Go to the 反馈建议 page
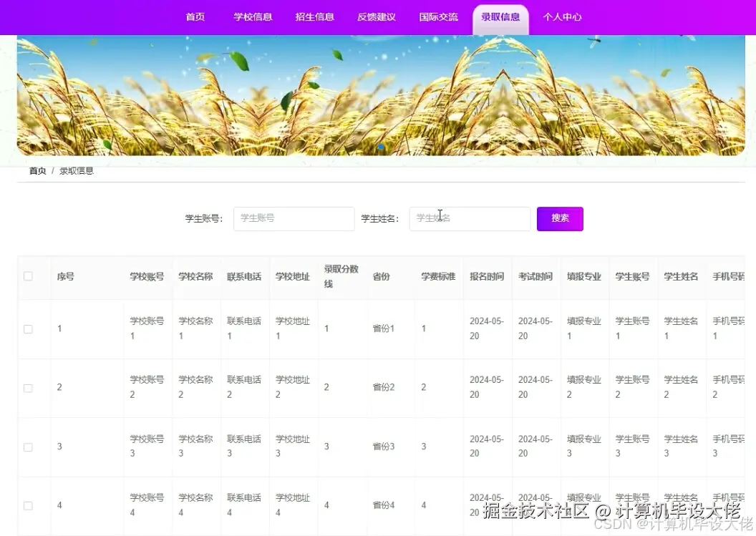The height and width of the screenshot is (536, 756). (x=377, y=16)
